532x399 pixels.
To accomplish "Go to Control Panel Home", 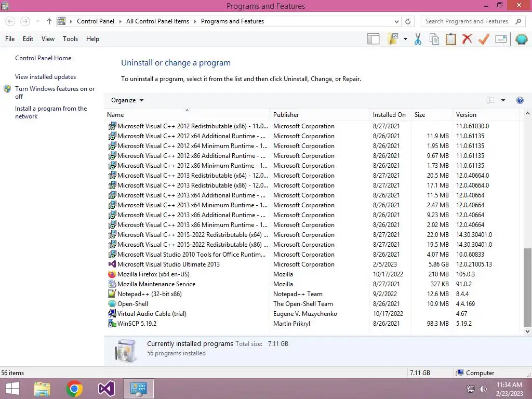I will pyautogui.click(x=43, y=58).
